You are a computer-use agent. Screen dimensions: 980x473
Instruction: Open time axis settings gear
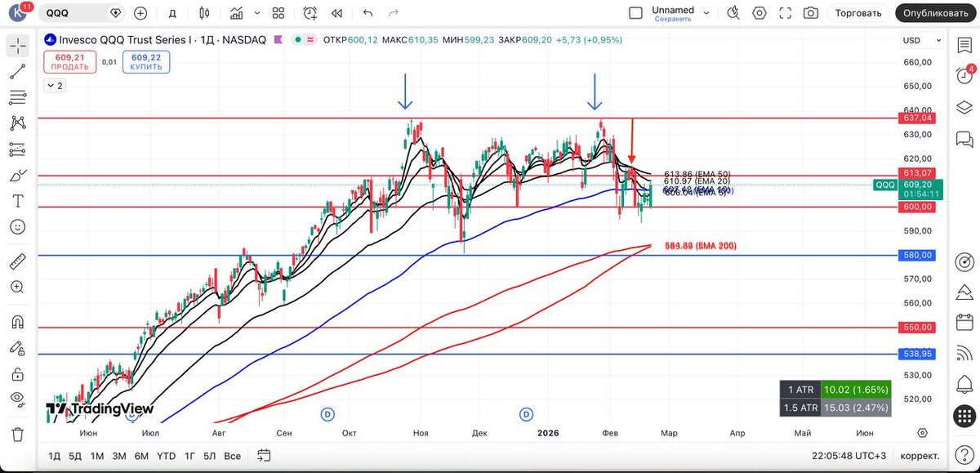pyautogui.click(x=922, y=433)
